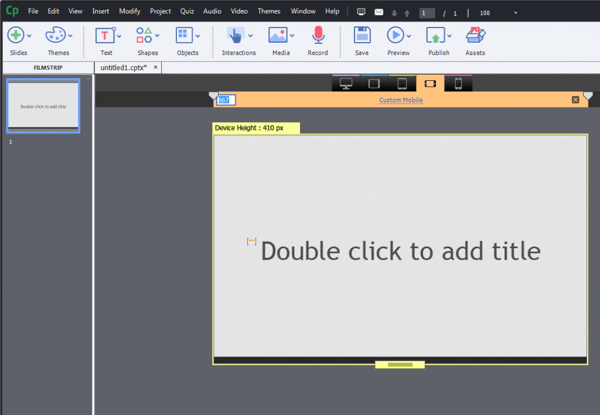The image size is (600, 415).
Task: Expand the Themes dropdown arrow
Action: pos(70,36)
